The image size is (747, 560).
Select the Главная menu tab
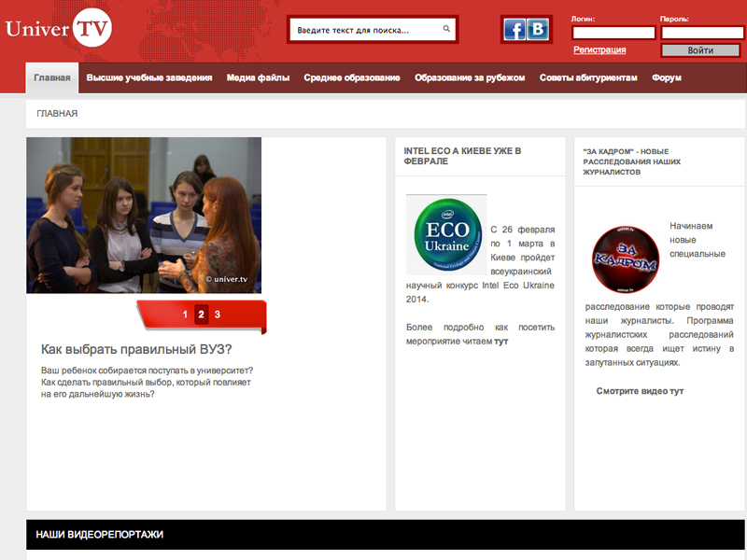coord(52,78)
